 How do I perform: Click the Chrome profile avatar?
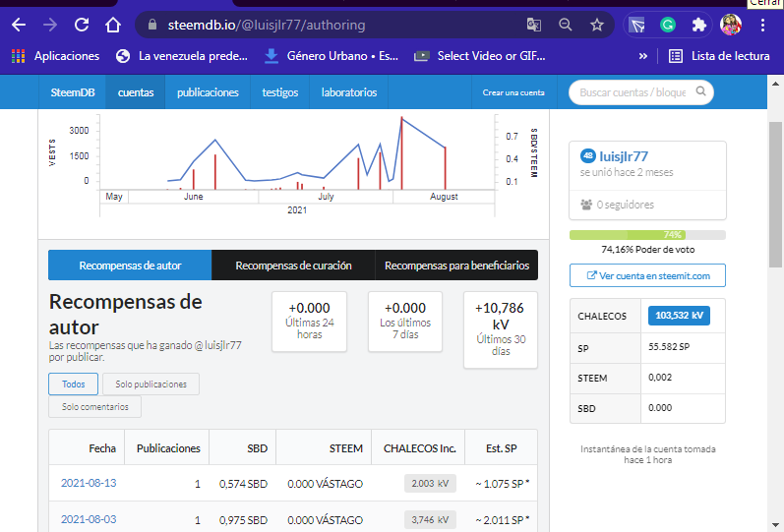(x=731, y=25)
